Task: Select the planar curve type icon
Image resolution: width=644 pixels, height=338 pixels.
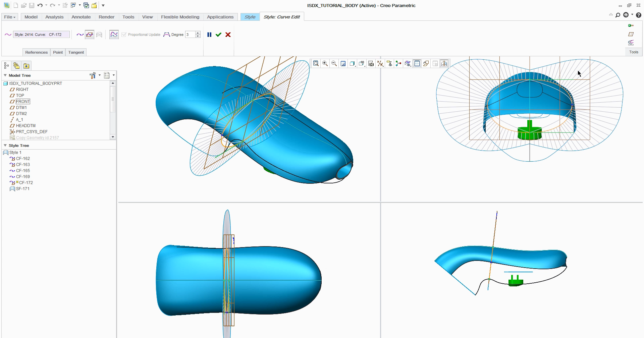Action: click(90, 34)
